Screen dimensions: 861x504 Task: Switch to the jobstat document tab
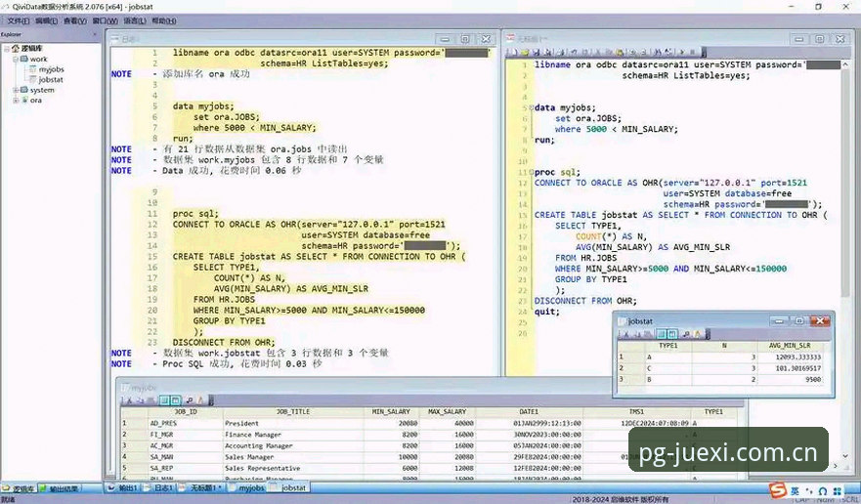tap(289, 487)
